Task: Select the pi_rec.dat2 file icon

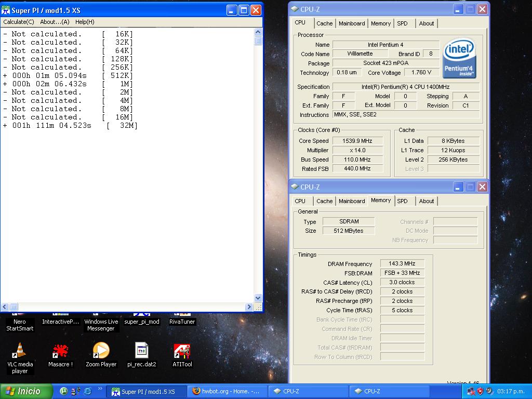Action: (141, 355)
